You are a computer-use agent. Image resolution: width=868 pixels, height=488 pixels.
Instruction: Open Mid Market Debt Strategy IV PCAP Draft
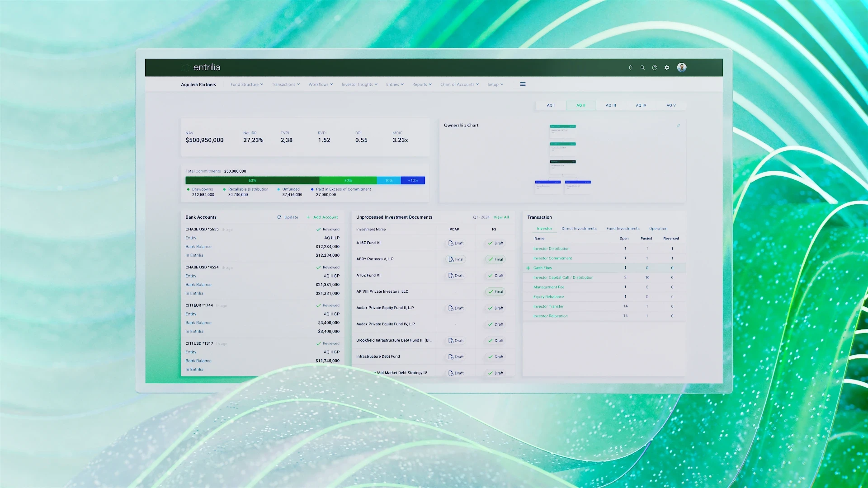pyautogui.click(x=456, y=373)
